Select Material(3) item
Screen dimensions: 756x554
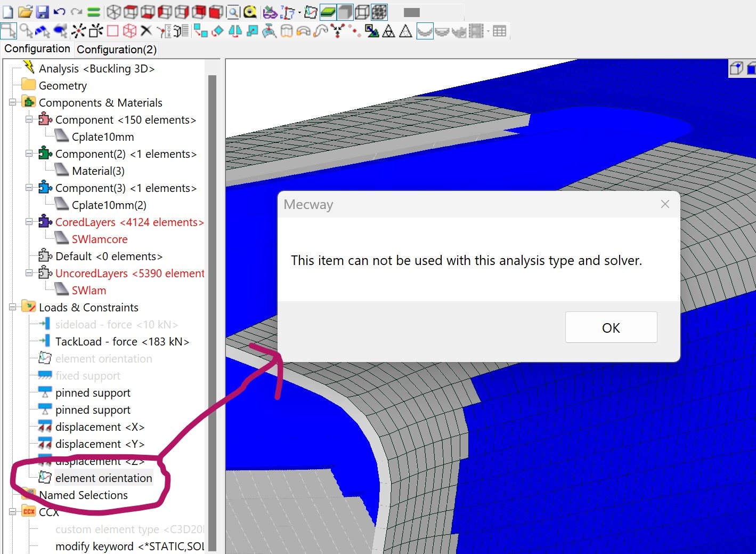pos(98,171)
